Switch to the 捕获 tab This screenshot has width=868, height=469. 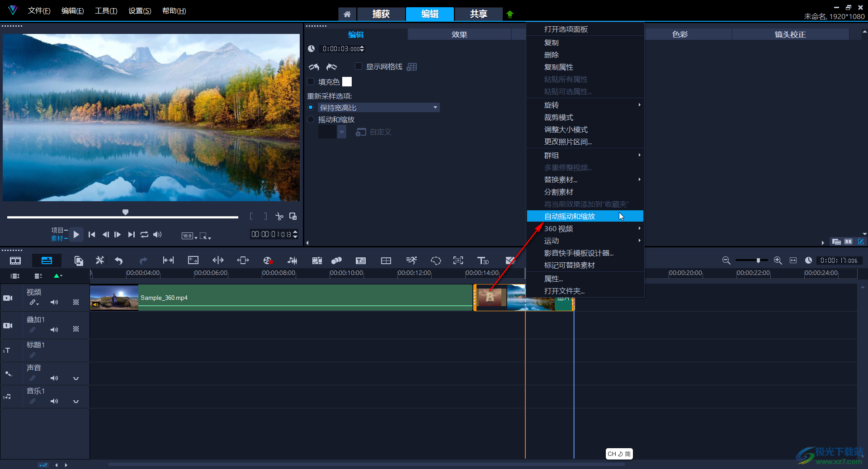[381, 14]
